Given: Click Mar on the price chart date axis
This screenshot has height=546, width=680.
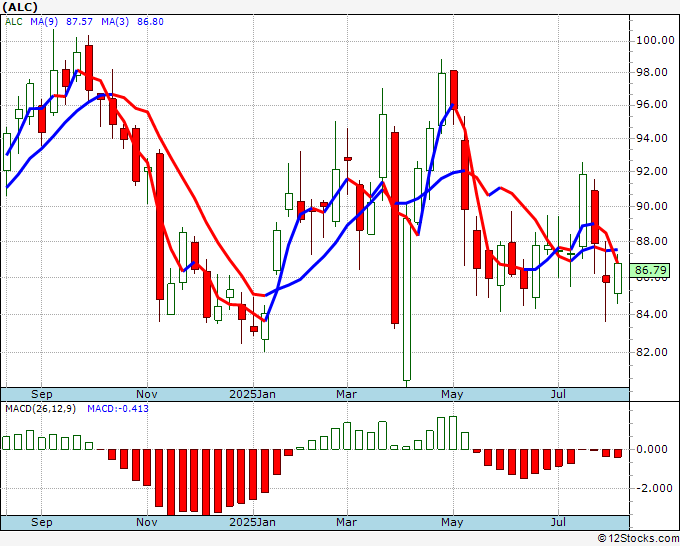Looking at the screenshot, I should [x=347, y=395].
